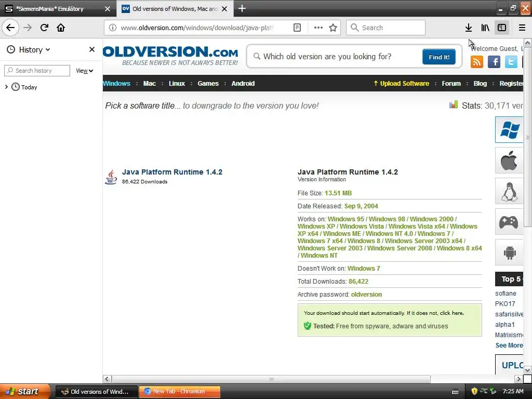Screen dimensions: 532x399
Task: Reload the current page
Action: [44, 28]
